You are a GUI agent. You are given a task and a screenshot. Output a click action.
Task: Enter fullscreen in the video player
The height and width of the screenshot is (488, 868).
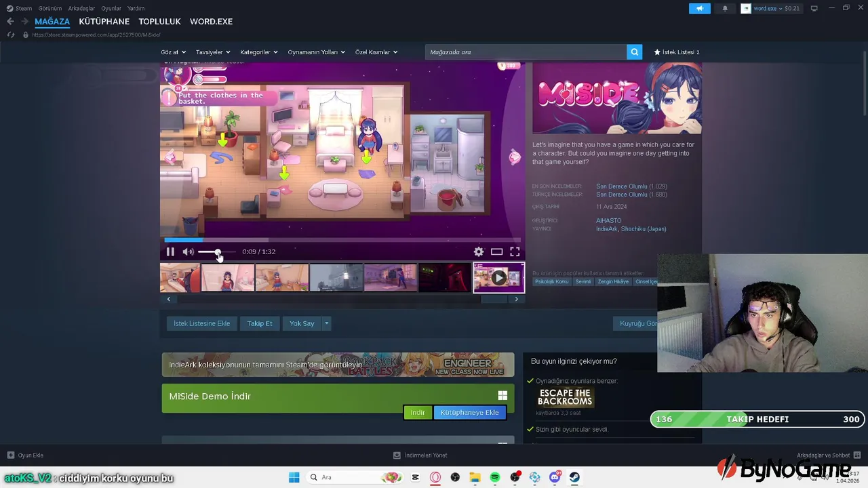point(515,251)
